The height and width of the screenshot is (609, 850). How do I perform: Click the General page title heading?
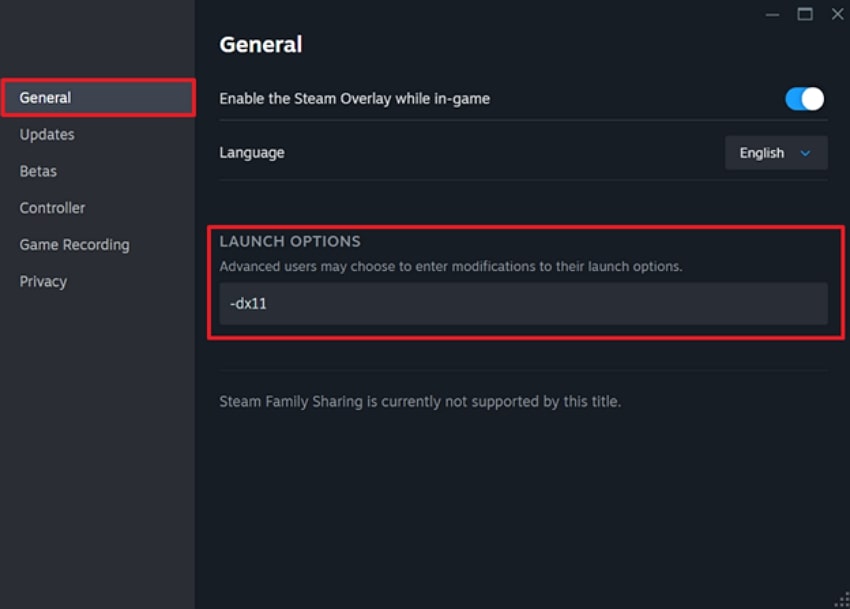tap(261, 44)
